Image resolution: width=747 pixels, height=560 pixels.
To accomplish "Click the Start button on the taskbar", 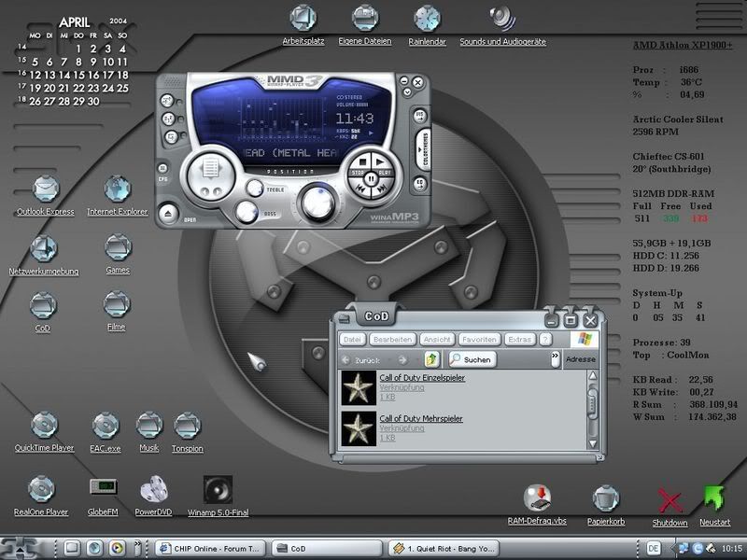I will 19,548.
